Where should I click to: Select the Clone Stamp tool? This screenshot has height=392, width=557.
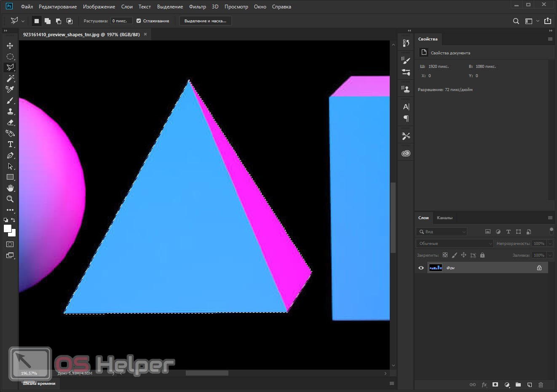[x=10, y=111]
